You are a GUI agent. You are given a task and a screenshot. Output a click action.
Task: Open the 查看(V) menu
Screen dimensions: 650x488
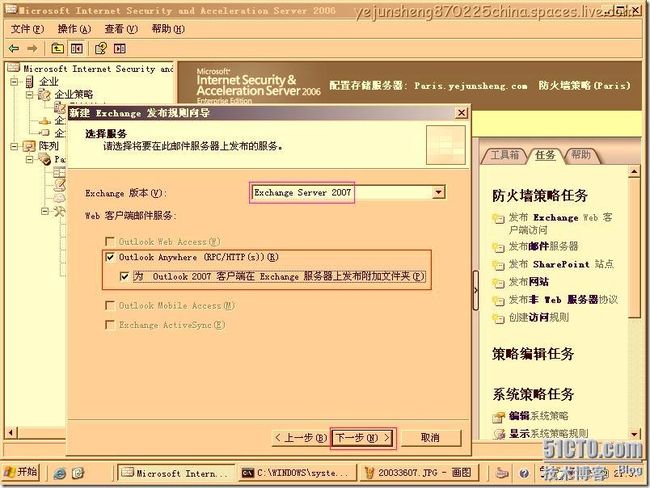[x=121, y=29]
